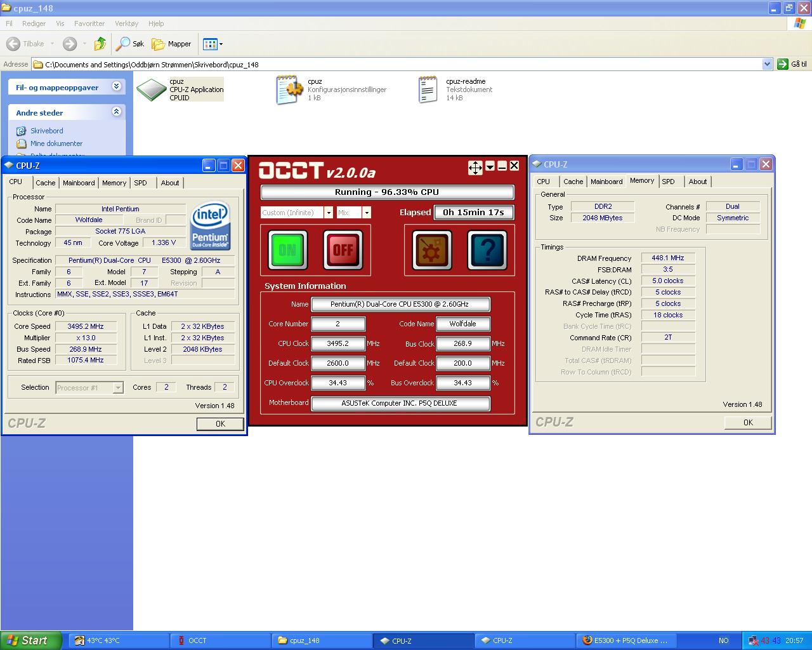Viewport: 812px width, 650px height.
Task: Open the Explorer address bar dropdown arrow
Action: coord(767,64)
